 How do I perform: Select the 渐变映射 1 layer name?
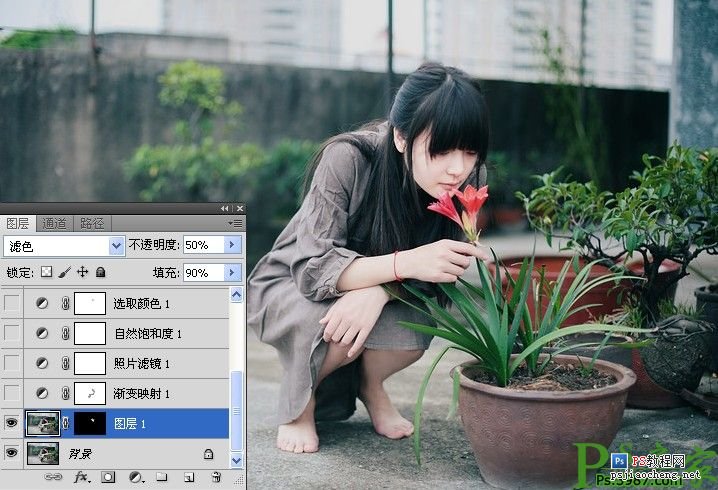[141, 393]
